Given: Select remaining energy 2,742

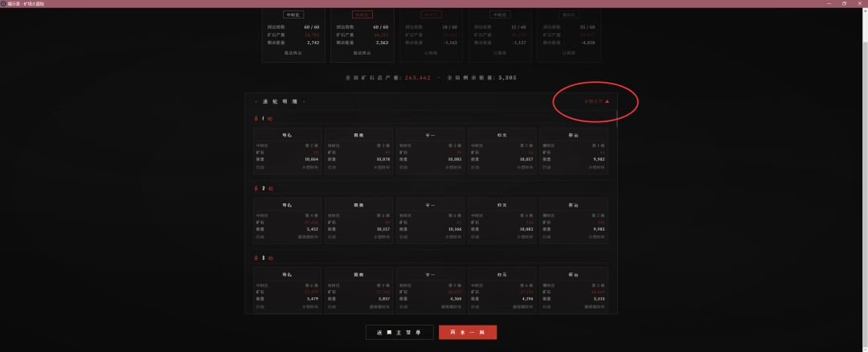Looking at the screenshot, I should click(312, 42).
